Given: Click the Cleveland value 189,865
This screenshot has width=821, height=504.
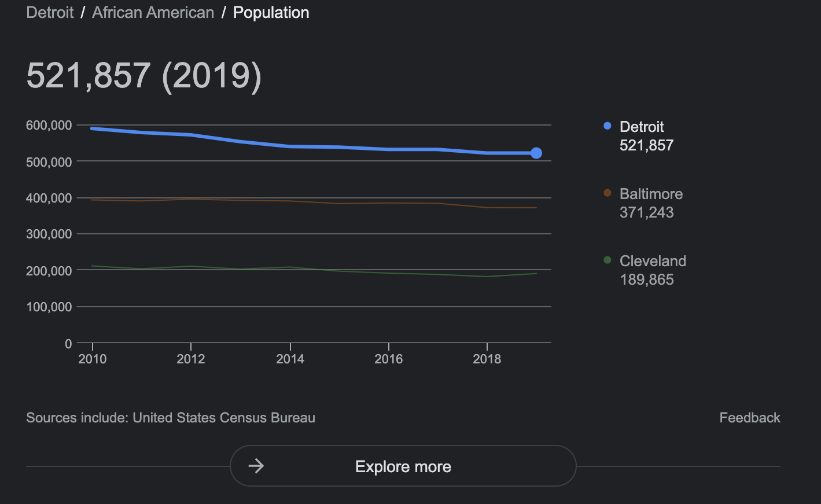Looking at the screenshot, I should [647, 279].
